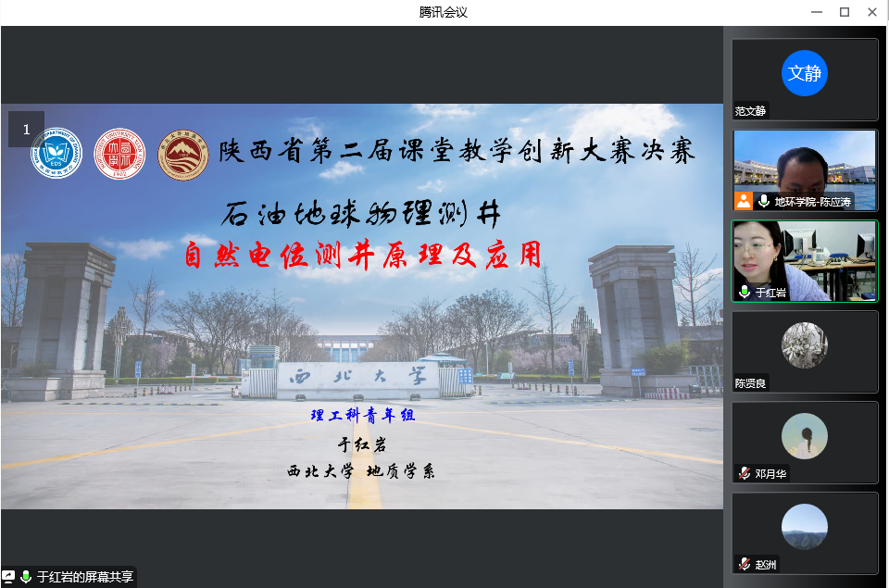889x588 pixels.
Task: Click 于红岩's green microphone icon in the participant tile
Action: click(x=744, y=292)
